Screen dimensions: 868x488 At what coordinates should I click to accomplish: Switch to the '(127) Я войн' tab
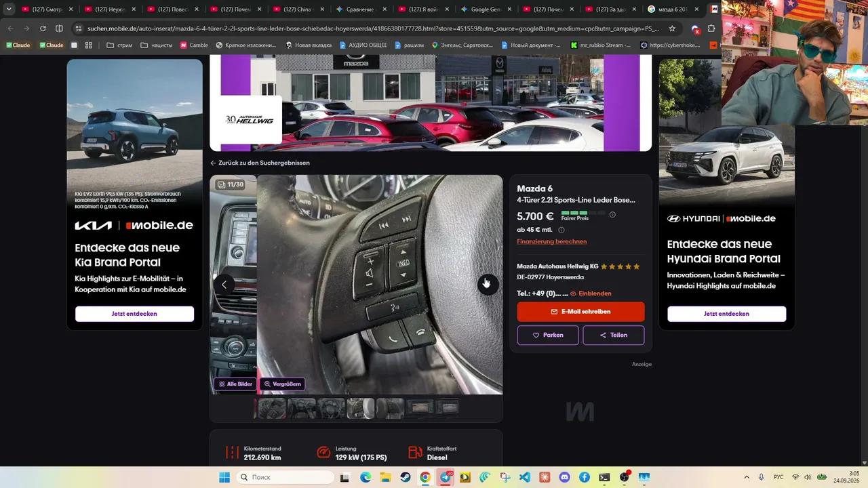pos(422,9)
